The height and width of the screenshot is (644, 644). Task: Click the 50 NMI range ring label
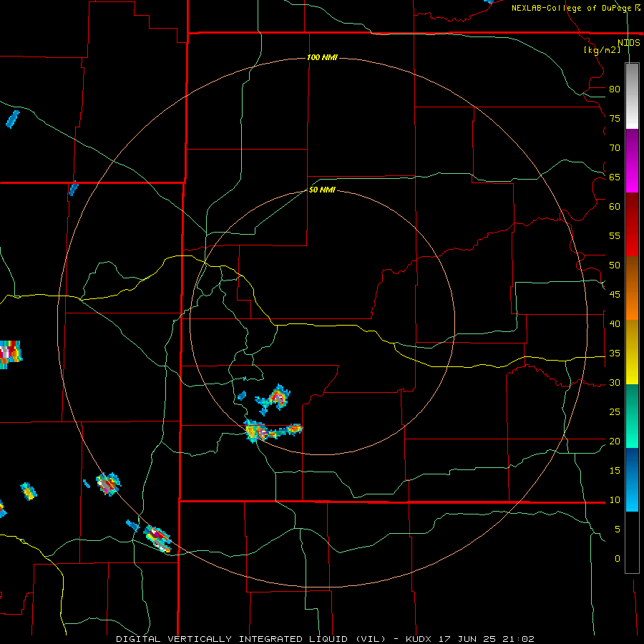322,190
